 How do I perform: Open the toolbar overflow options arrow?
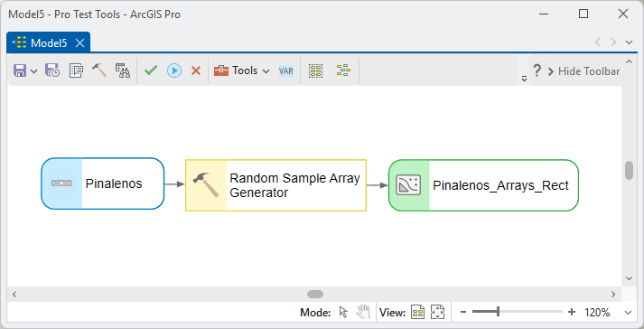524,79
